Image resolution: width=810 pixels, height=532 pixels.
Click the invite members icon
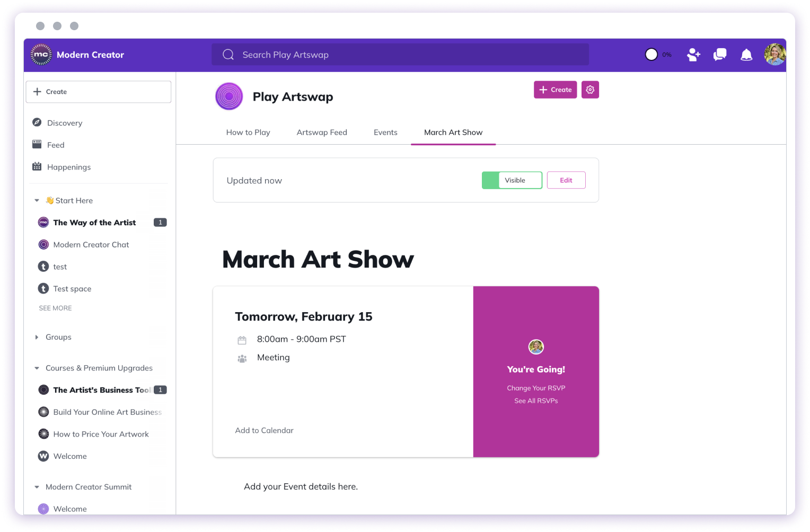click(693, 55)
